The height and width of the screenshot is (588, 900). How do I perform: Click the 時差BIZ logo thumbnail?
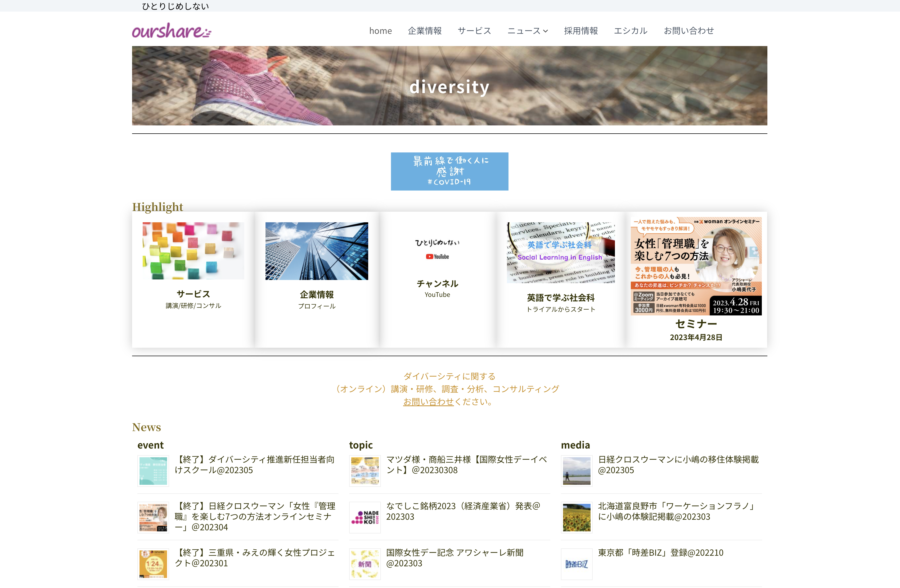577,564
